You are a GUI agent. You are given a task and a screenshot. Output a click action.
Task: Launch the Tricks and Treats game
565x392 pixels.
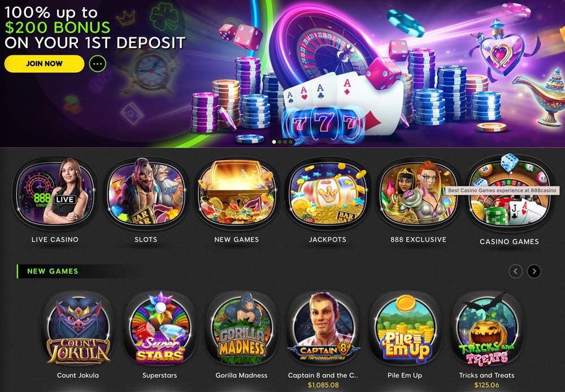(x=487, y=329)
